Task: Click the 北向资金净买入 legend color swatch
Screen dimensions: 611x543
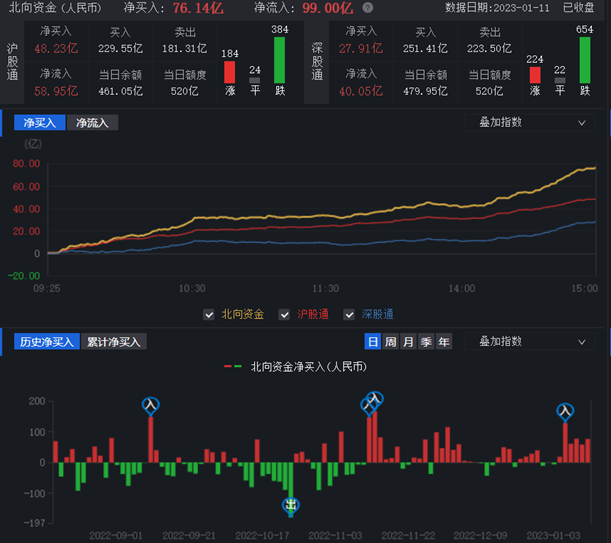Action: [x=233, y=367]
